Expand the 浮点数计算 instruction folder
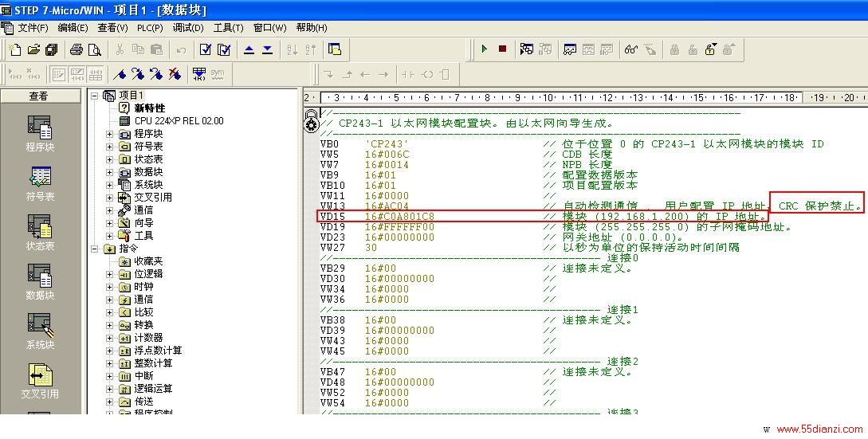Image resolution: width=868 pixels, height=439 pixels. point(110,351)
